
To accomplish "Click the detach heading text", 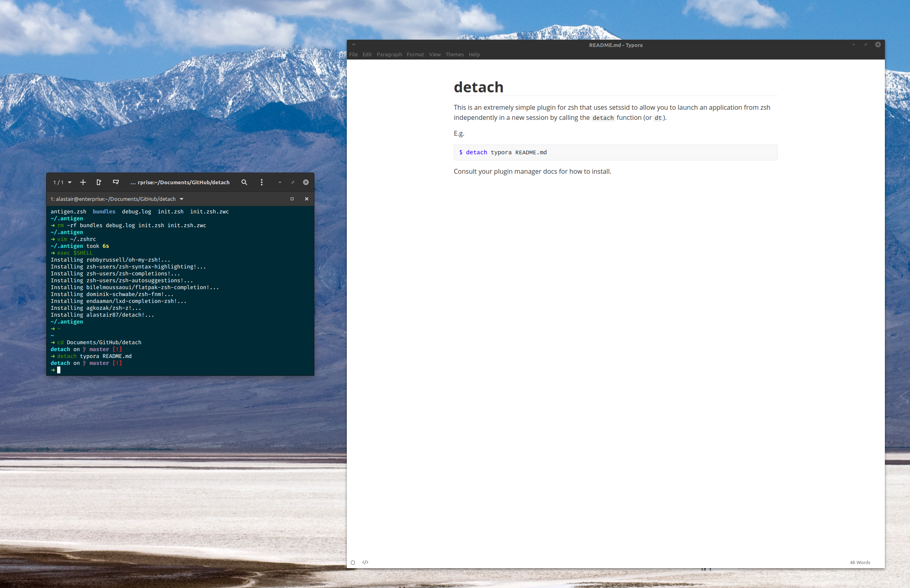I will tap(478, 87).
